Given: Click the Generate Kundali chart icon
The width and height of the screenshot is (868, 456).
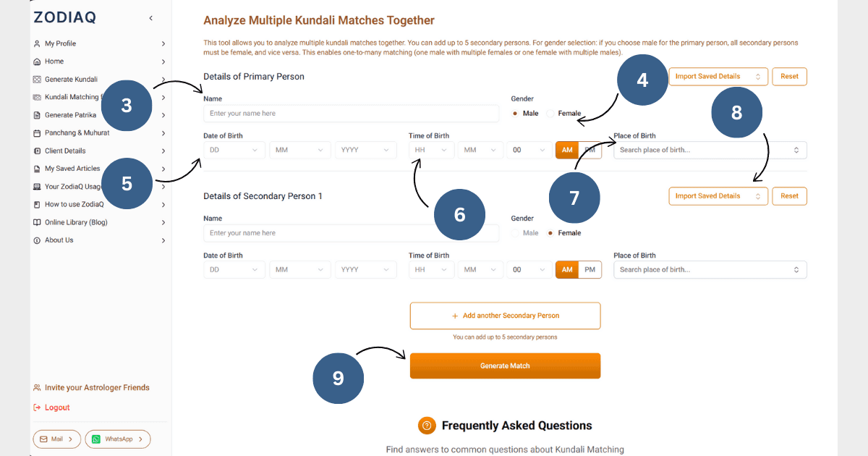Looking at the screenshot, I should [x=37, y=80].
